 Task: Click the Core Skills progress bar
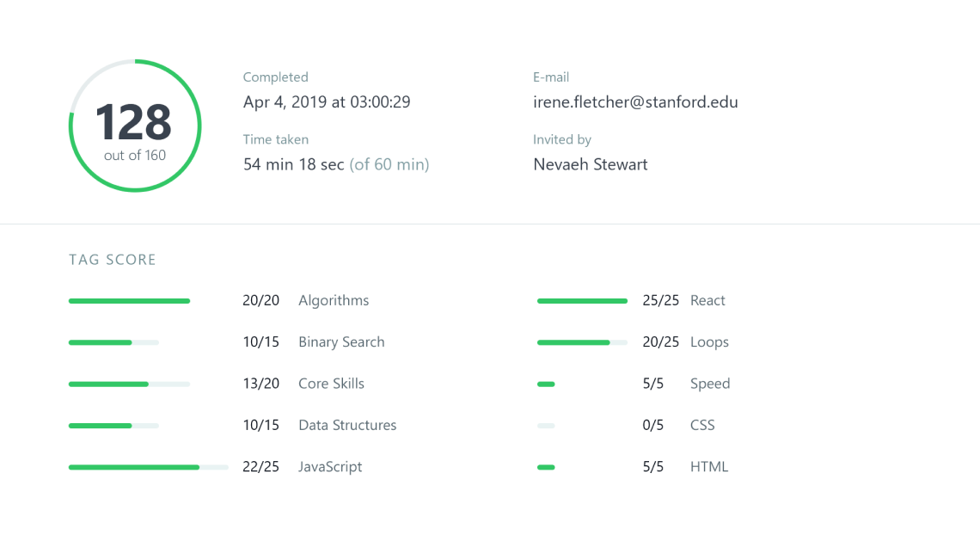click(x=129, y=384)
